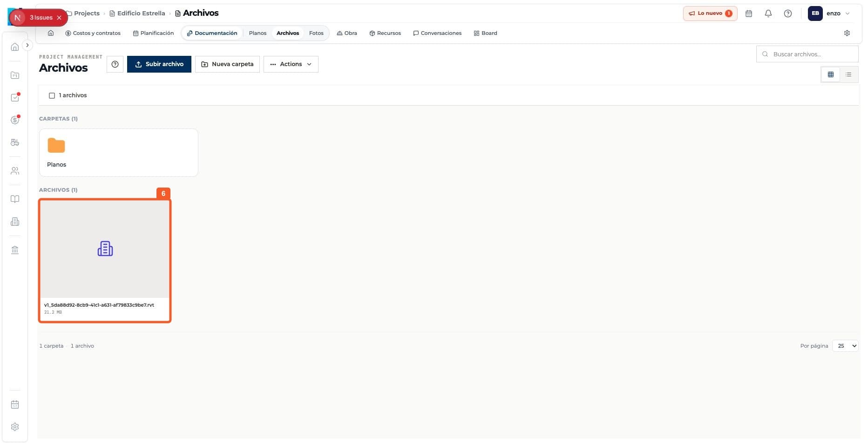
Task: Open the home icon in left sidebar
Action: pyautogui.click(x=15, y=47)
